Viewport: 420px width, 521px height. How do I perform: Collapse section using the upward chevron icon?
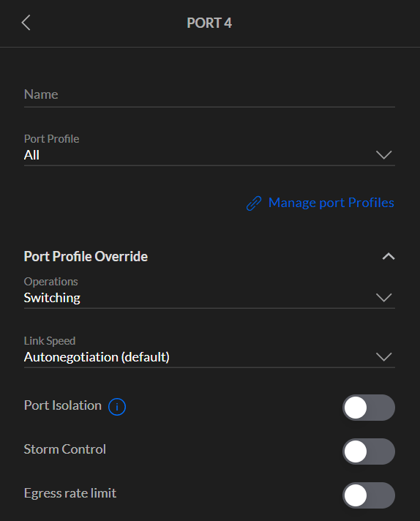[388, 257]
